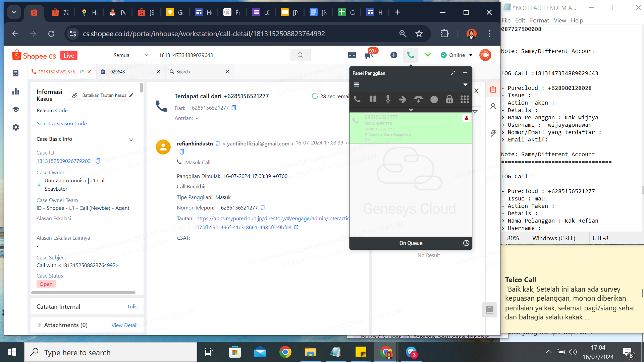Mute microphone in the Panel Panggilan toolbar
This screenshot has width=644, height=362.
[388, 99]
